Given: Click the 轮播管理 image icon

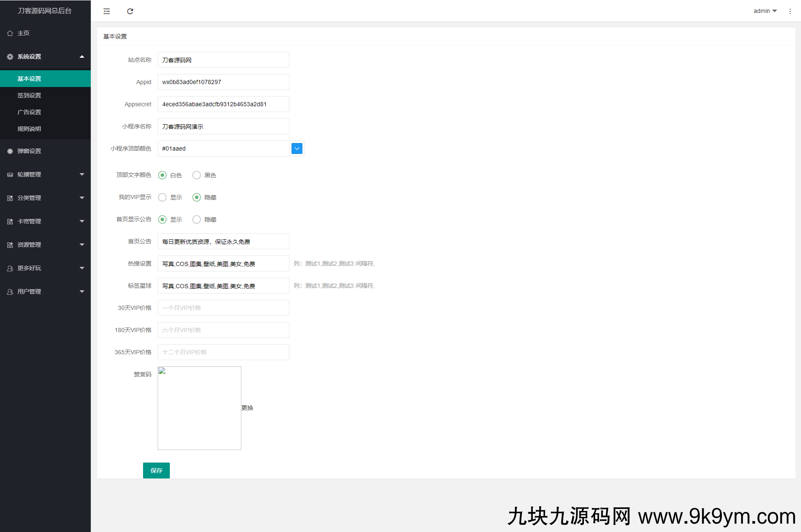Looking at the screenshot, I should [x=10, y=175].
